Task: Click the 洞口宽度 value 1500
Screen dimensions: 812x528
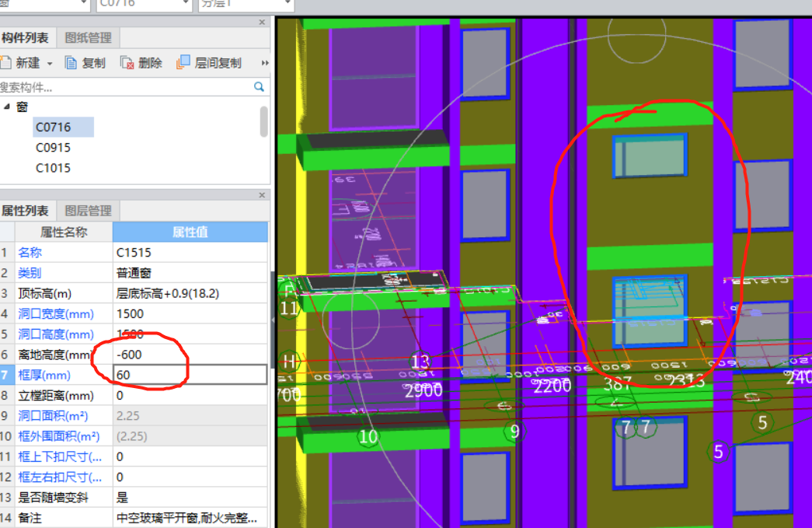Action: click(190, 314)
